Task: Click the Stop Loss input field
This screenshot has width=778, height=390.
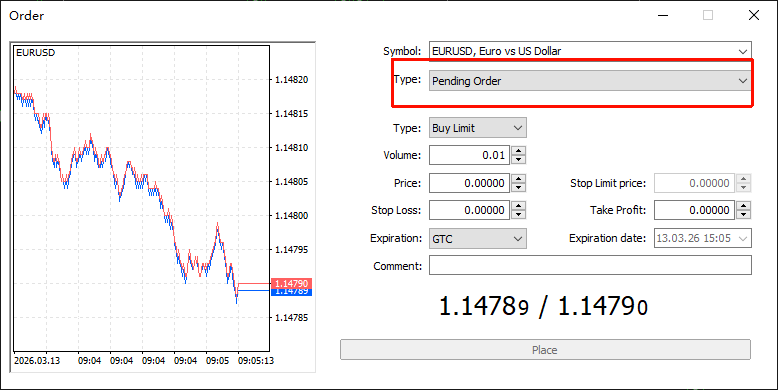Action: 469,210
